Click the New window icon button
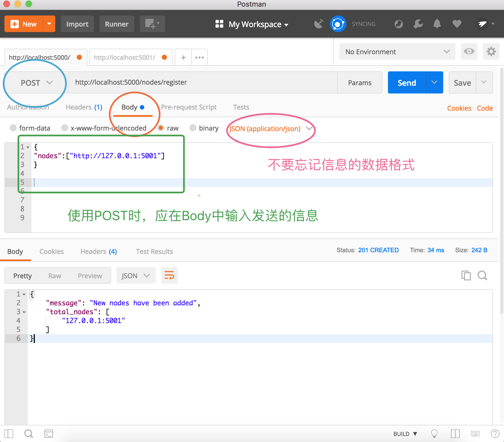 pos(152,24)
